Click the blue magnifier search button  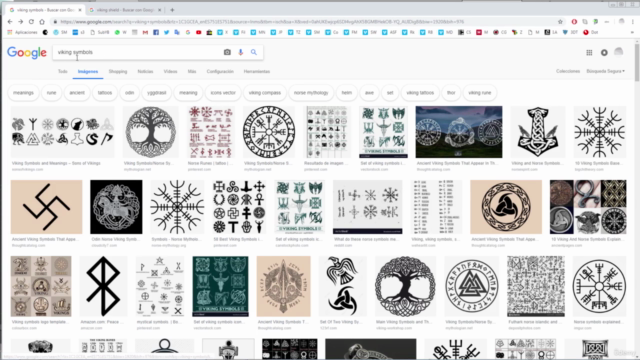click(254, 52)
